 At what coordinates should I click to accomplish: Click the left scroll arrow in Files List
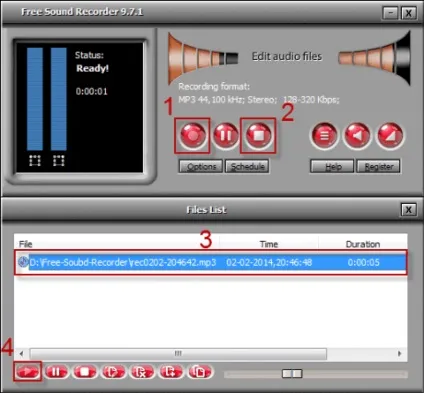(x=22, y=353)
